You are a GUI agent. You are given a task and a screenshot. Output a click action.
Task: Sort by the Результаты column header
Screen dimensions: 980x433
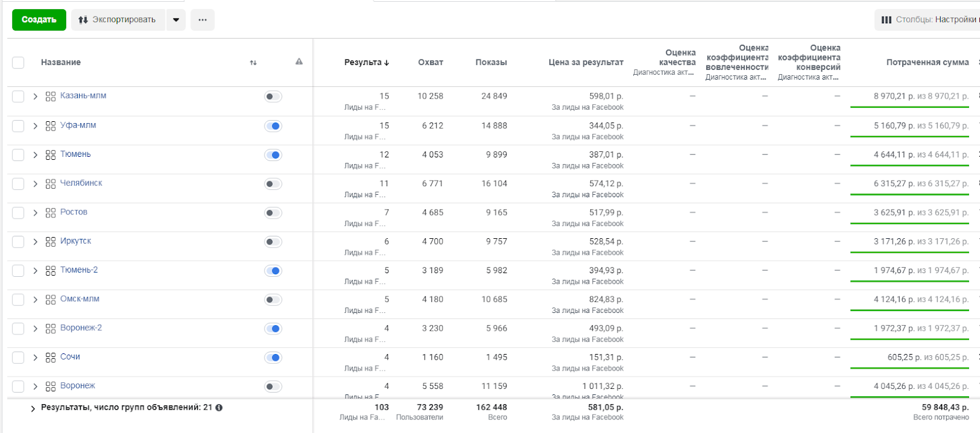366,62
